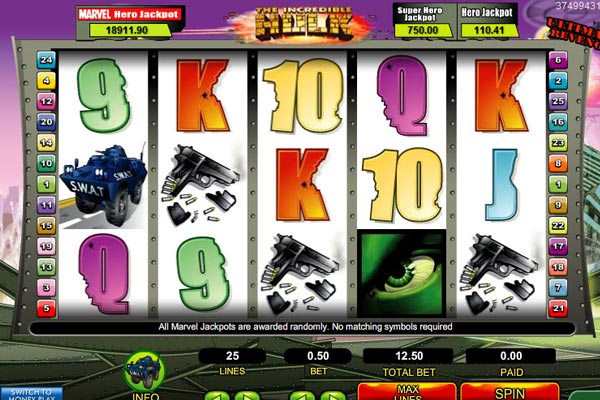600x400 pixels.
Task: Click payline 5 red marker
Action: click(46, 308)
